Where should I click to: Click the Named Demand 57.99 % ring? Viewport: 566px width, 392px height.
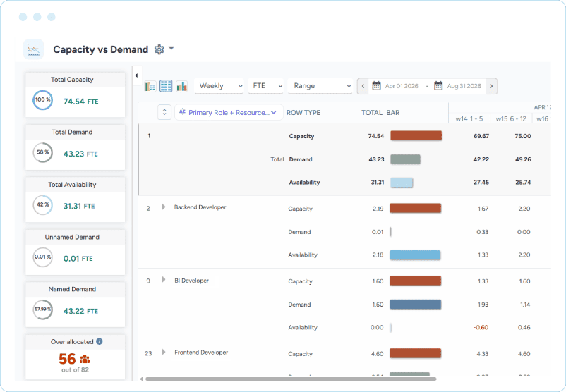pyautogui.click(x=42, y=310)
